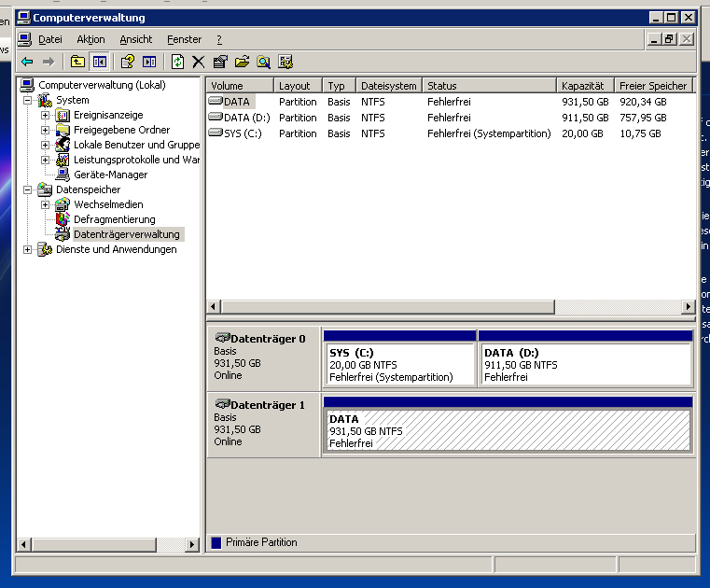Click the toolbar pane icon right of Help
The width and height of the screenshot is (710, 588).
coord(149,62)
